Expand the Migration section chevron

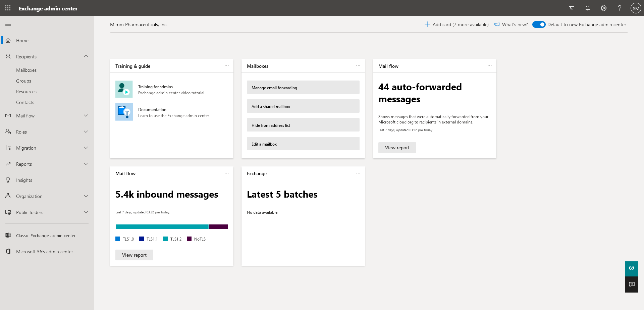(x=86, y=148)
